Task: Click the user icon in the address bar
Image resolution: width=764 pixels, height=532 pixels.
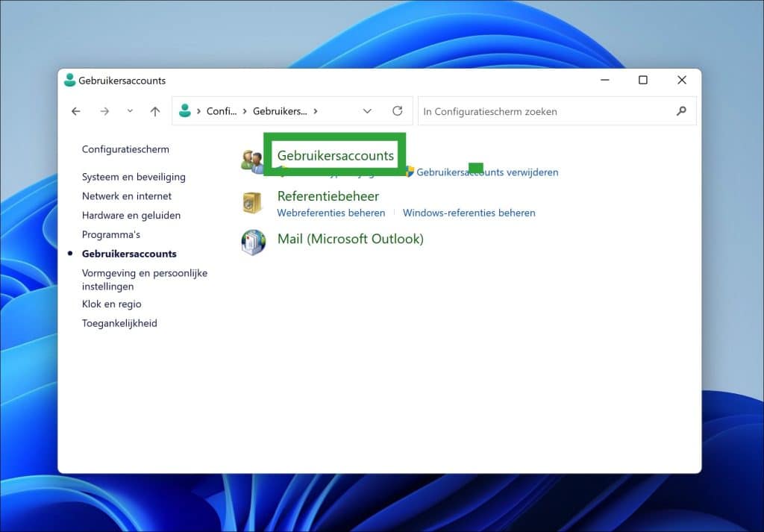Action: point(184,110)
